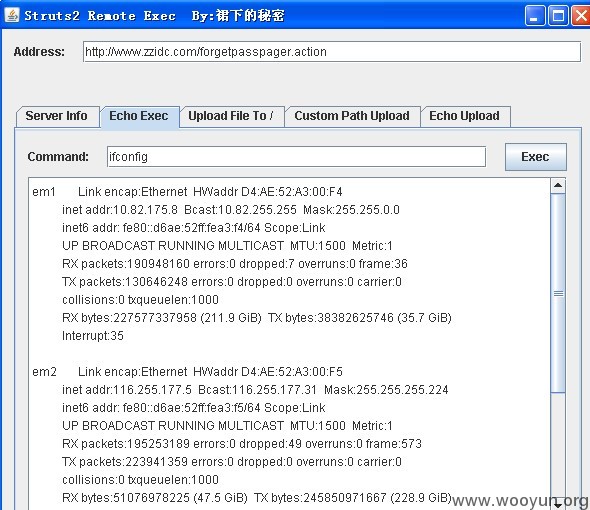Open the Server Info tab
Viewport: 590px width, 510px height.
click(58, 116)
